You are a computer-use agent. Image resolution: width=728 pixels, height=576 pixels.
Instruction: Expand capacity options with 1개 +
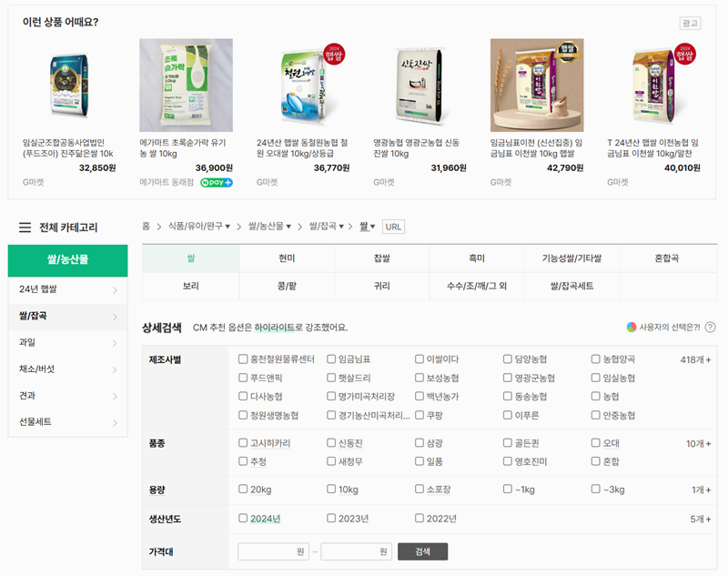pyautogui.click(x=701, y=490)
